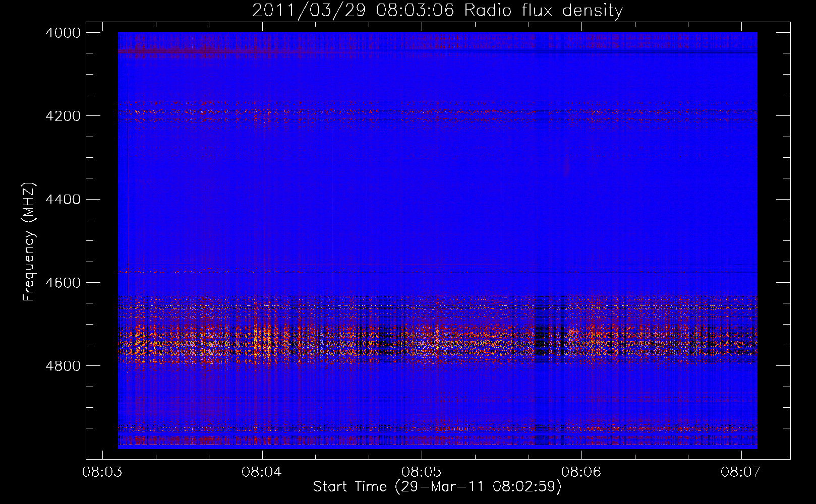Click the 'Start Time (29-Mar-11 08:02:59)' label

(x=437, y=487)
